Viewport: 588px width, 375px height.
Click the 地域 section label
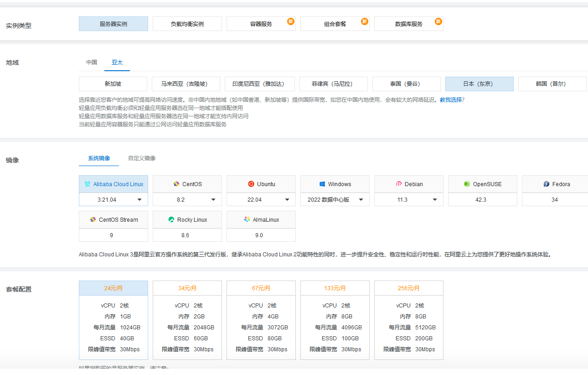point(12,62)
